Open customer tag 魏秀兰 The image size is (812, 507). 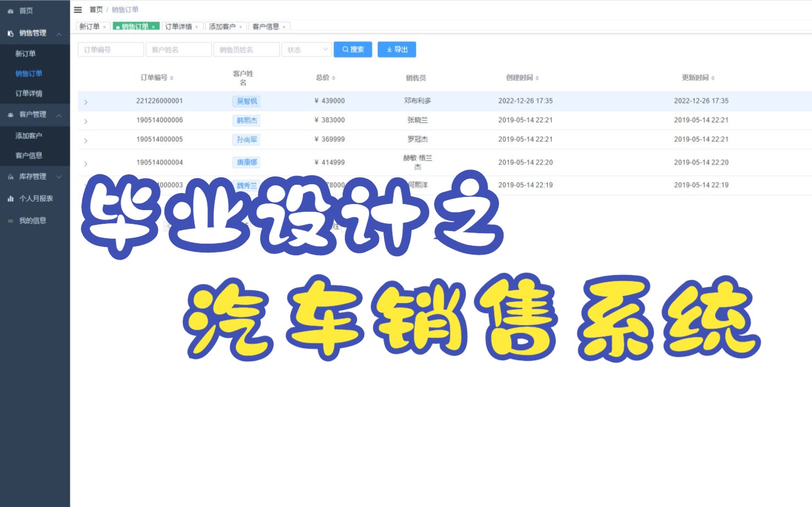coord(246,185)
